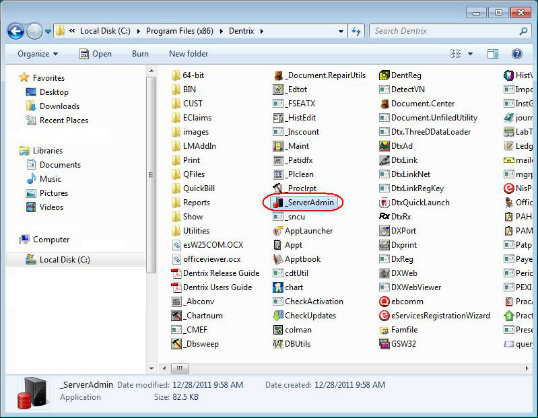Select the DentReg application icon
Screen dimensions: 538x418
pos(384,75)
